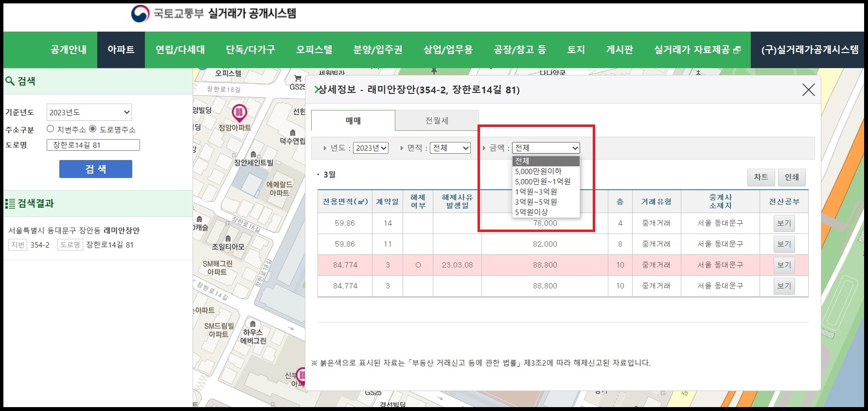
Task: Click the search result 서울특별시 동대문구 장안동 래미안장안
Action: click(x=74, y=231)
